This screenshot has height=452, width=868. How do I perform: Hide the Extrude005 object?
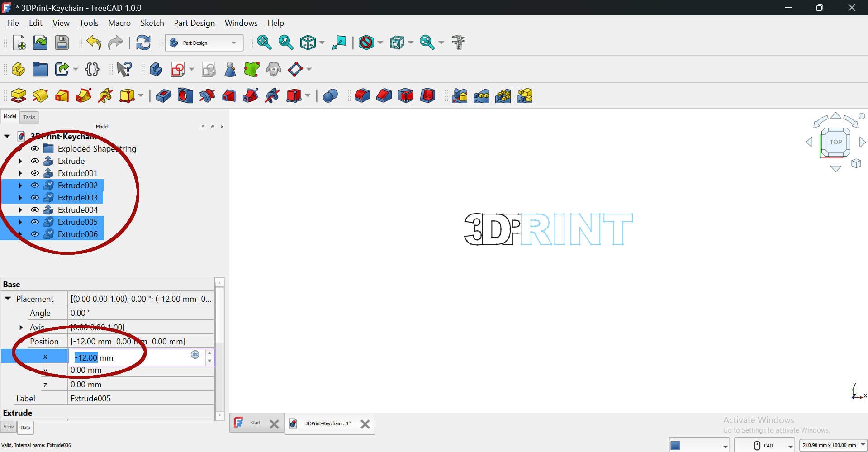tap(35, 222)
